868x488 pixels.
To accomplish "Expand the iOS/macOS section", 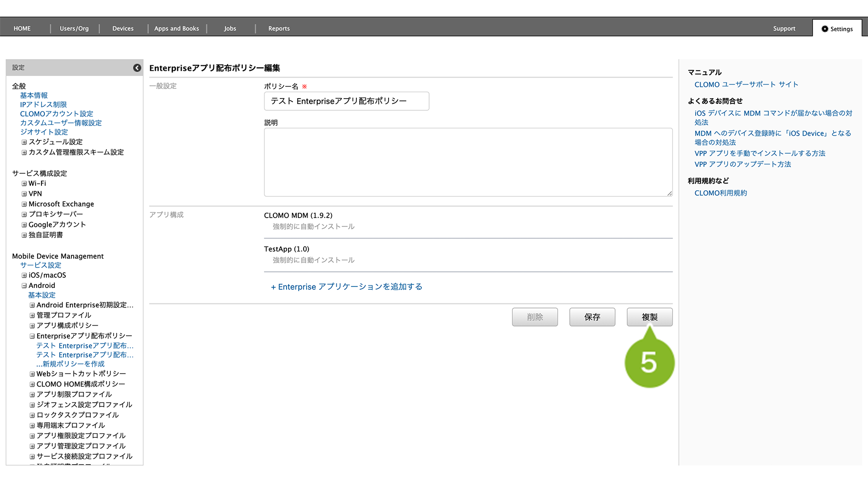I will [24, 275].
